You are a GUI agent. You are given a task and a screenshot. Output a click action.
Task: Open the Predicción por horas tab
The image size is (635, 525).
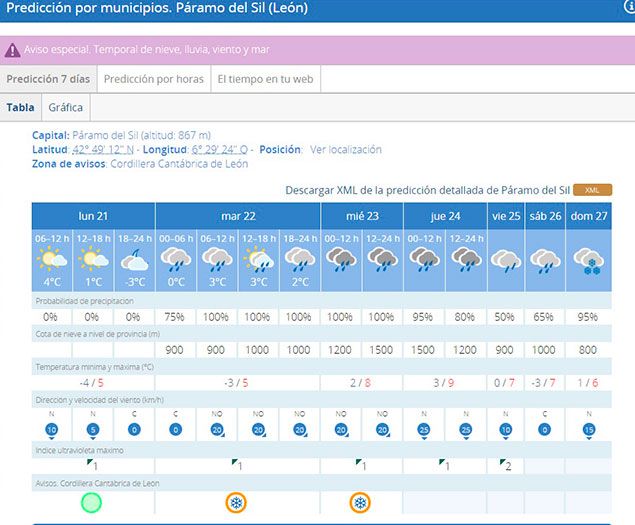[x=152, y=79]
